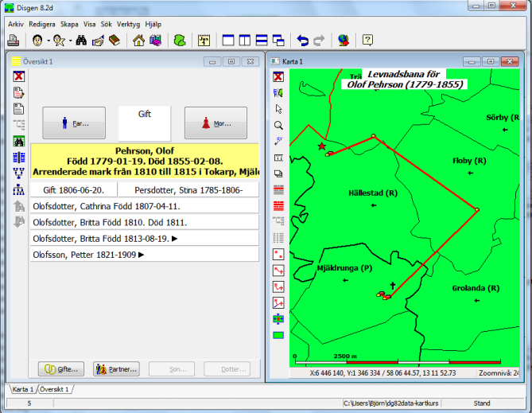Select spouse Persdotter, Stina 1785-1806-
This screenshot has height=413, width=532.
(x=188, y=190)
